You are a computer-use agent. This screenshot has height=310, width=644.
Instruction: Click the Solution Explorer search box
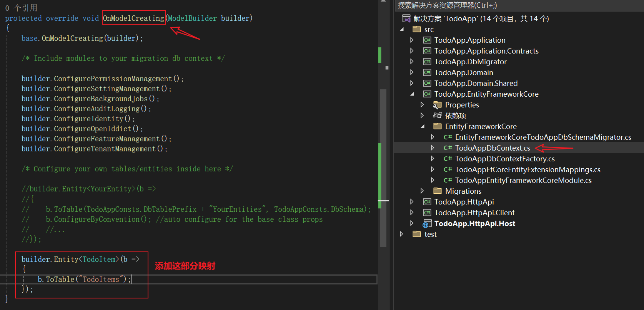tap(519, 5)
